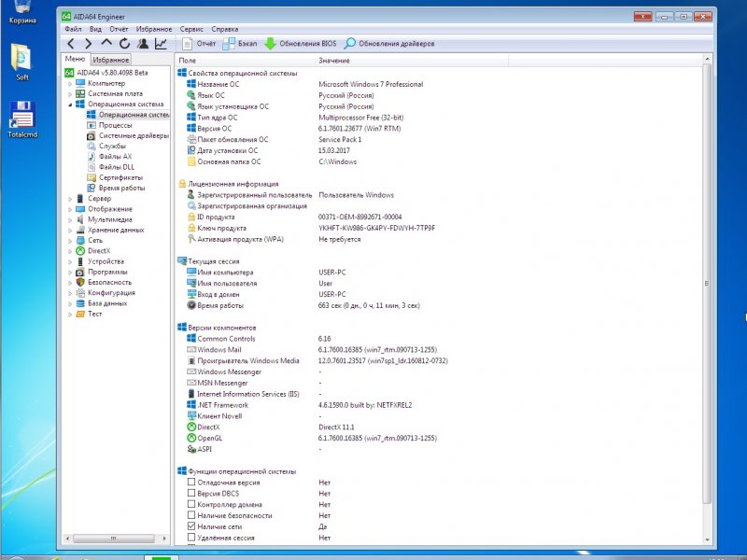Expand the Компьютер tree node
The width and height of the screenshot is (747, 560).
[x=70, y=84]
